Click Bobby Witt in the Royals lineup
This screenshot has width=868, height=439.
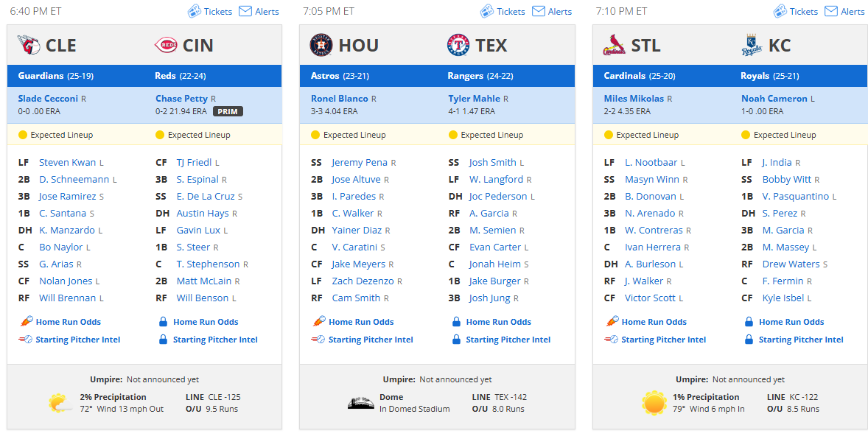[787, 180]
